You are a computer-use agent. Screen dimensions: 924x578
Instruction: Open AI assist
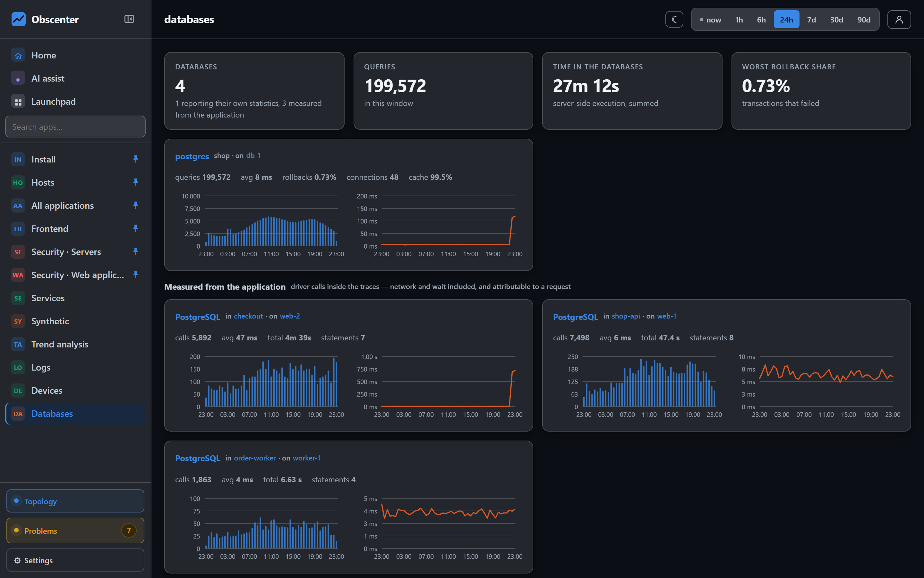[x=75, y=78]
